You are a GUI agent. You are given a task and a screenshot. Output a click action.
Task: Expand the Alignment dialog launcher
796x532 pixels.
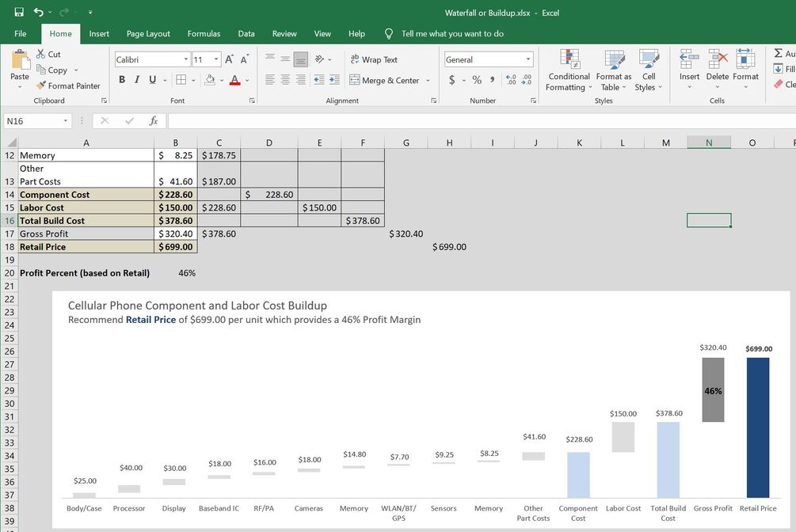pos(433,101)
